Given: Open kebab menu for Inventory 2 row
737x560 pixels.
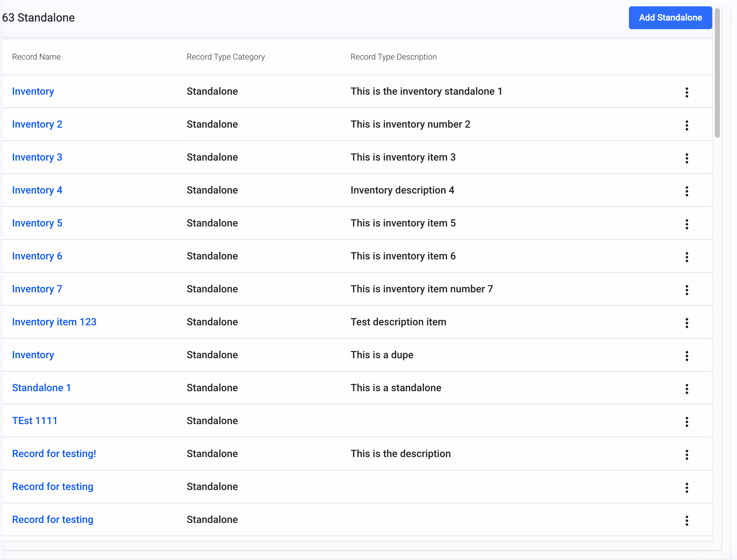Looking at the screenshot, I should (x=686, y=125).
